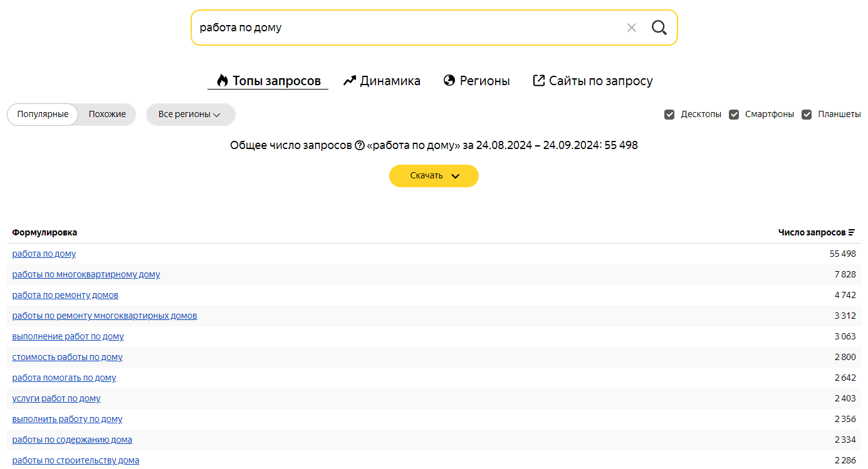The image size is (868, 469).
Task: Disable the Планшеты checkbox
Action: click(x=807, y=115)
